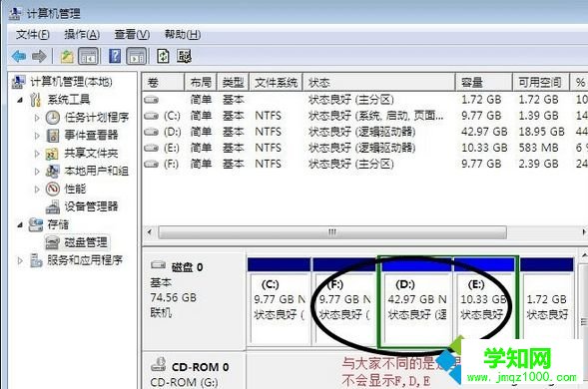Viewport: 588px width, 389px height.
Task: Expand the 服务和应用程序 node
Action: (20, 260)
